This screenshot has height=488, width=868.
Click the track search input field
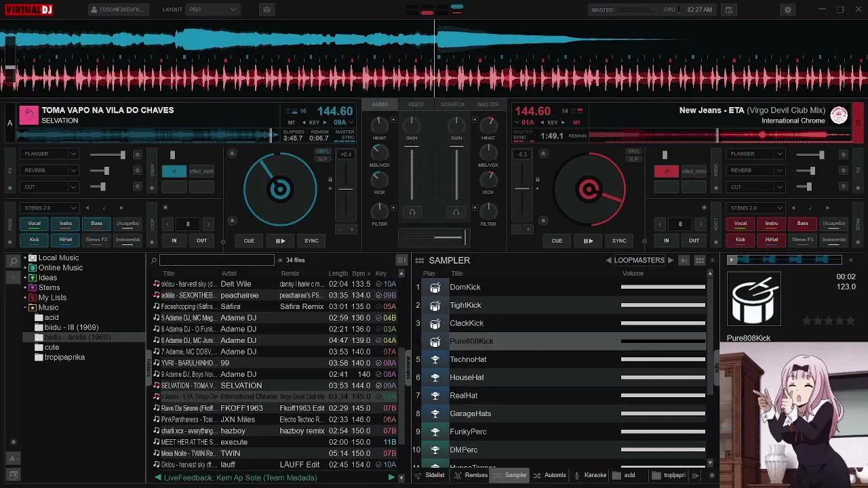tap(217, 260)
